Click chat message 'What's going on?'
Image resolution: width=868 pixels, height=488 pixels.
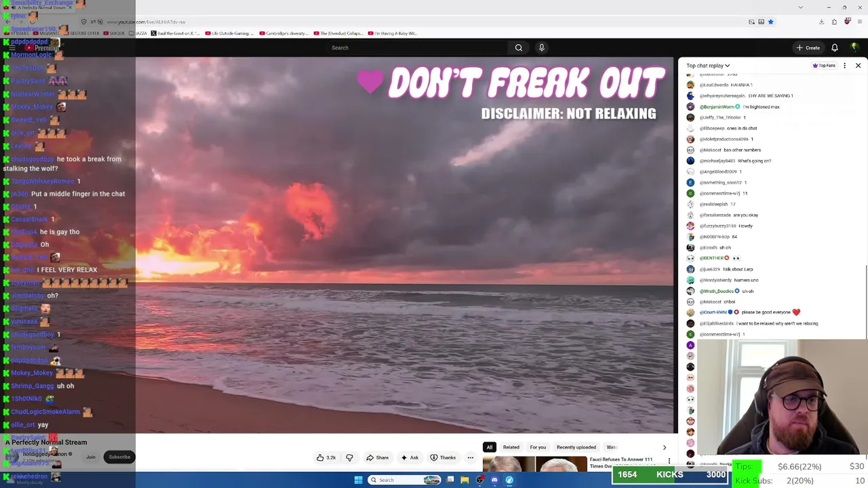coord(754,161)
